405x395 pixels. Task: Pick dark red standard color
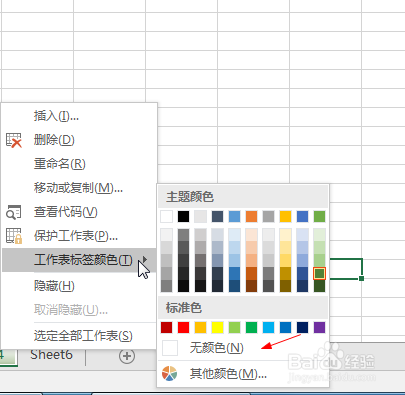tap(167, 327)
